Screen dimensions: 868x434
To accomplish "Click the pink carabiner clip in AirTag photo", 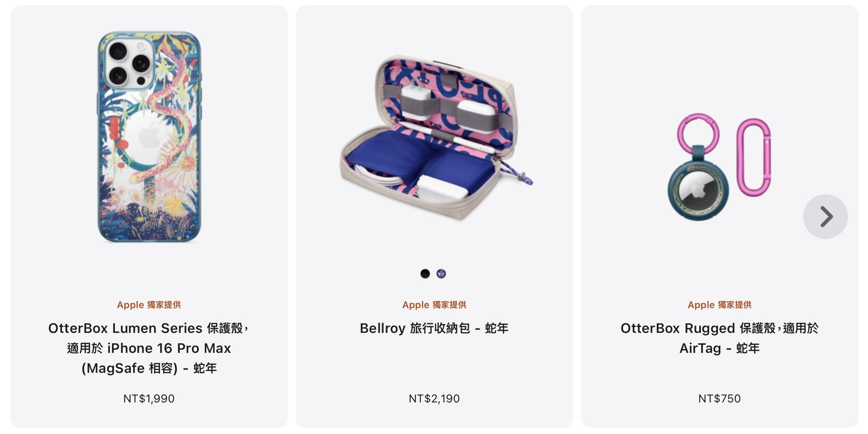I will point(754,157).
